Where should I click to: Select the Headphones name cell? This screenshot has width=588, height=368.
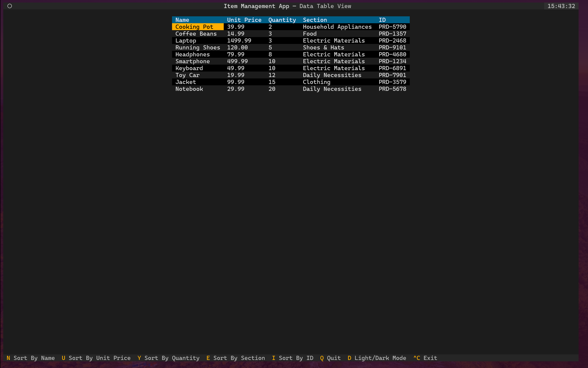[198, 54]
